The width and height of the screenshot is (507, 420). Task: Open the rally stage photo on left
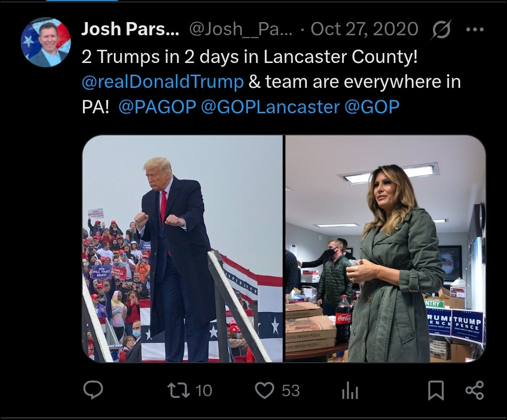(182, 249)
